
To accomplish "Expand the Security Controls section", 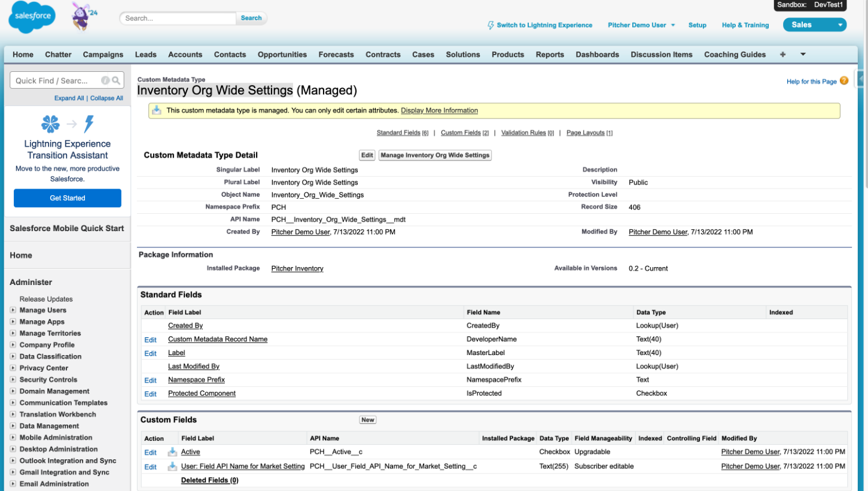I will click(13, 380).
